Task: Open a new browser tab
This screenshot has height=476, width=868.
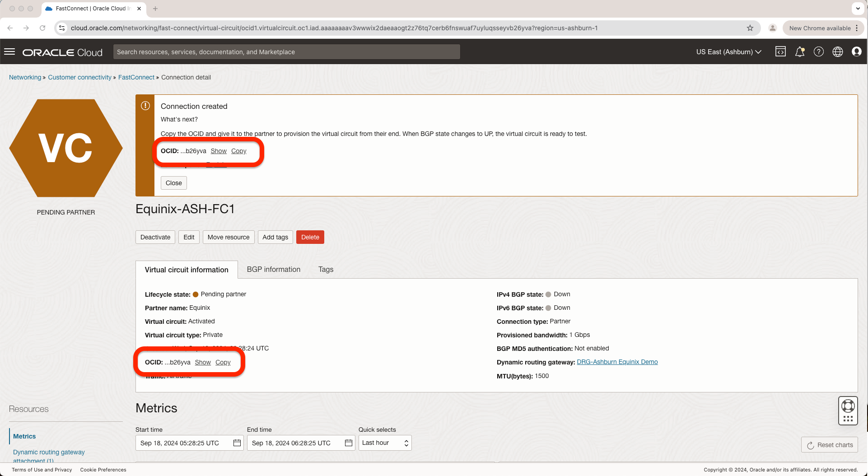Action: [155, 9]
